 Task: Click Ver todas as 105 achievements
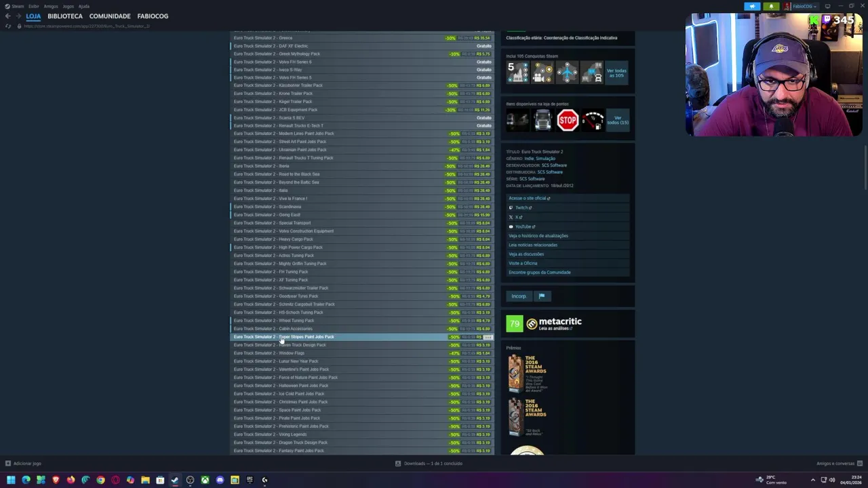[x=616, y=73]
